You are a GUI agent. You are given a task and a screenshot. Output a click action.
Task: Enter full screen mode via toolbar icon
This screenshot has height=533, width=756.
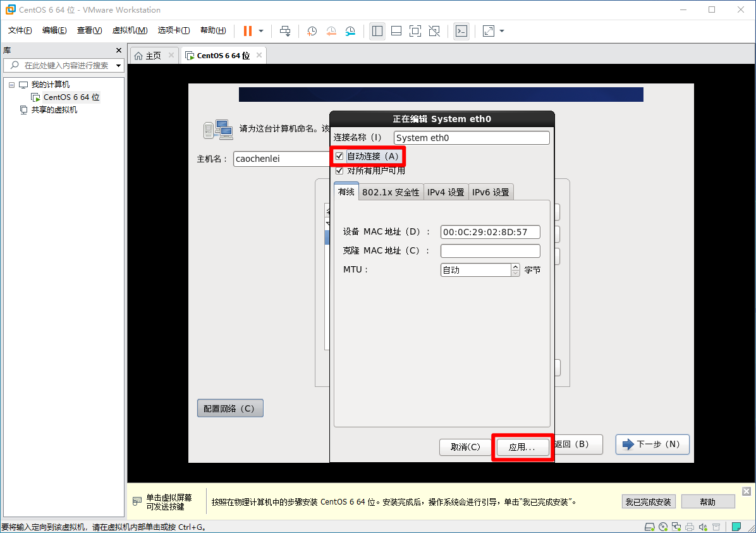(x=415, y=31)
